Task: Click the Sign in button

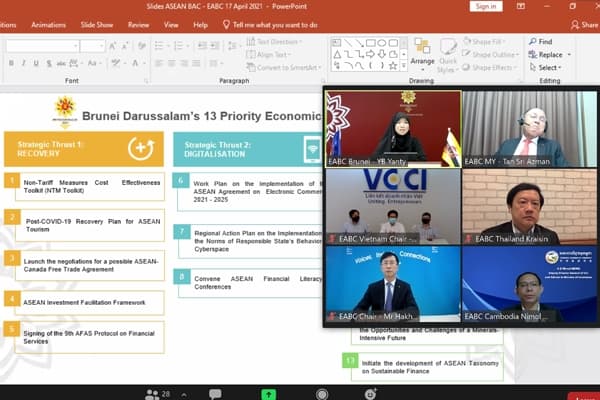Action: [x=485, y=6]
